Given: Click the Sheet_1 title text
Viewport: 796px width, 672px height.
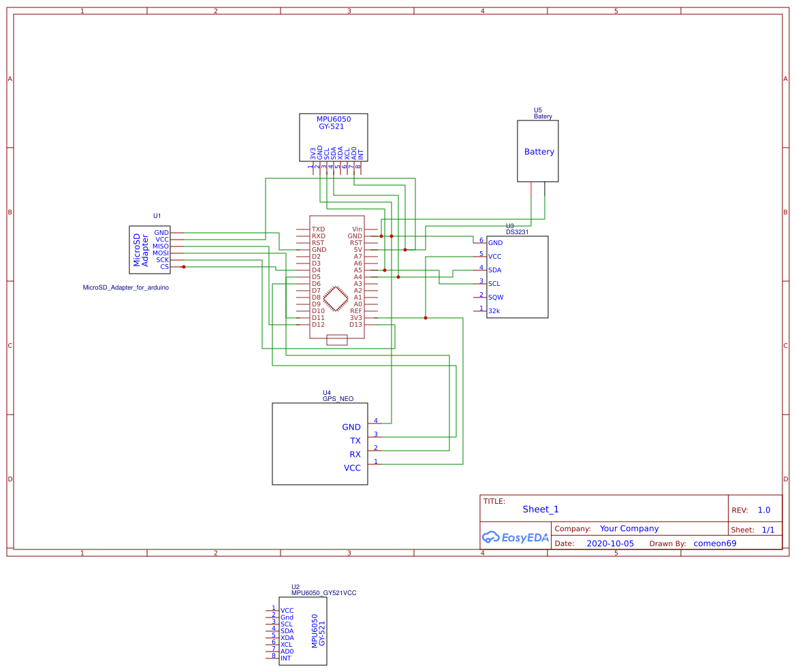Looking at the screenshot, I should [540, 509].
